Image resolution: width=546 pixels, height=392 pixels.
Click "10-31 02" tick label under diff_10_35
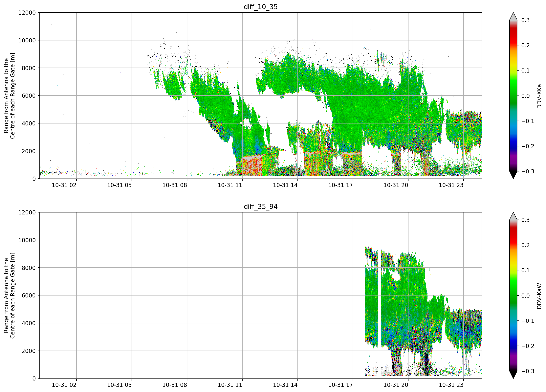[64, 185]
